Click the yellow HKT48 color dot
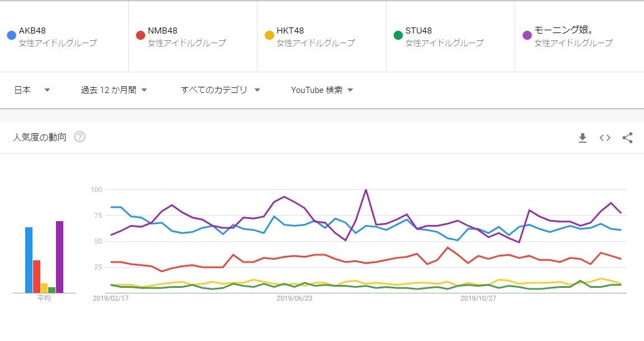 pyautogui.click(x=269, y=35)
